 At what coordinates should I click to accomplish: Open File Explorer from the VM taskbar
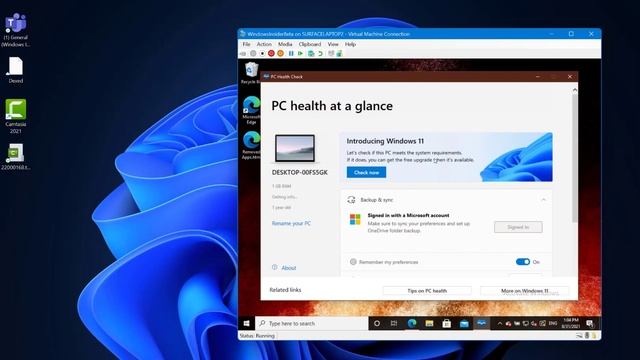429,323
